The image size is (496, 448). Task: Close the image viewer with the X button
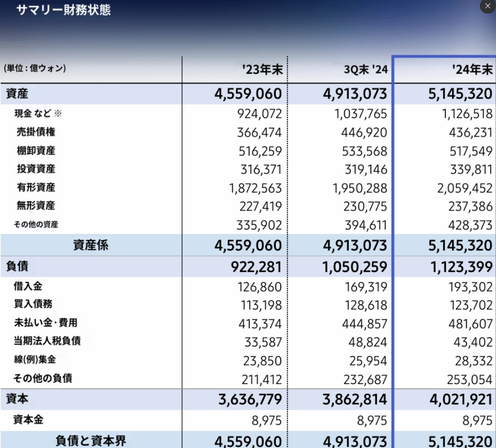[487, 6]
